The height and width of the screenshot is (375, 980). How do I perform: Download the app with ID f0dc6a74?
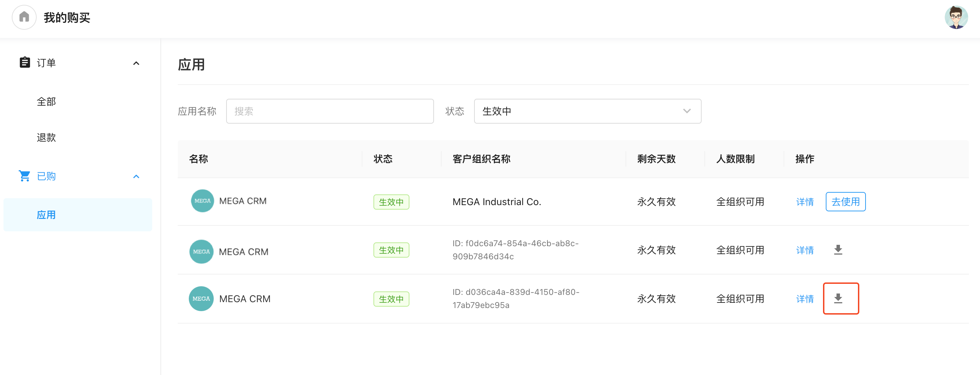click(838, 250)
